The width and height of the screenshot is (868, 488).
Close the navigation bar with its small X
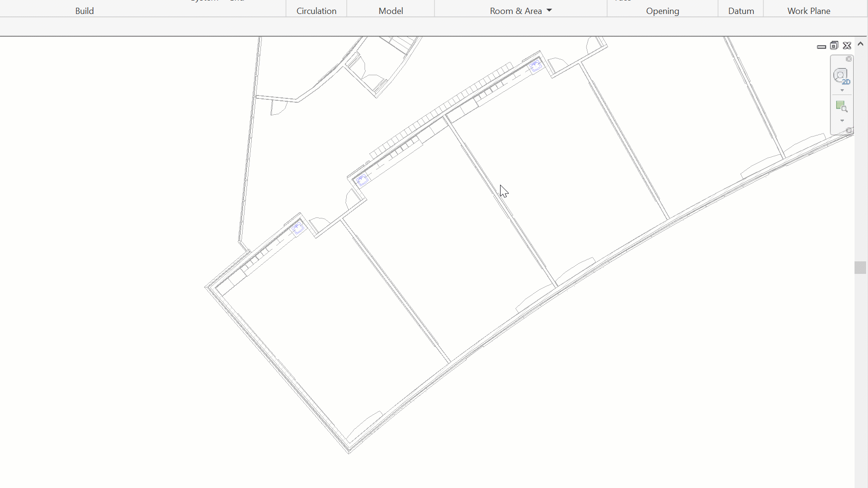click(x=849, y=59)
